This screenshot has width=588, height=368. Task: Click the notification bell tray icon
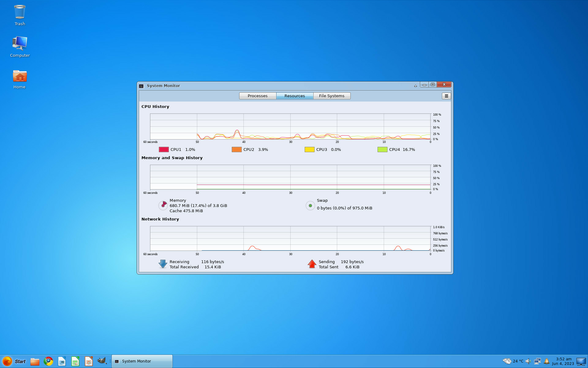pos(547,361)
